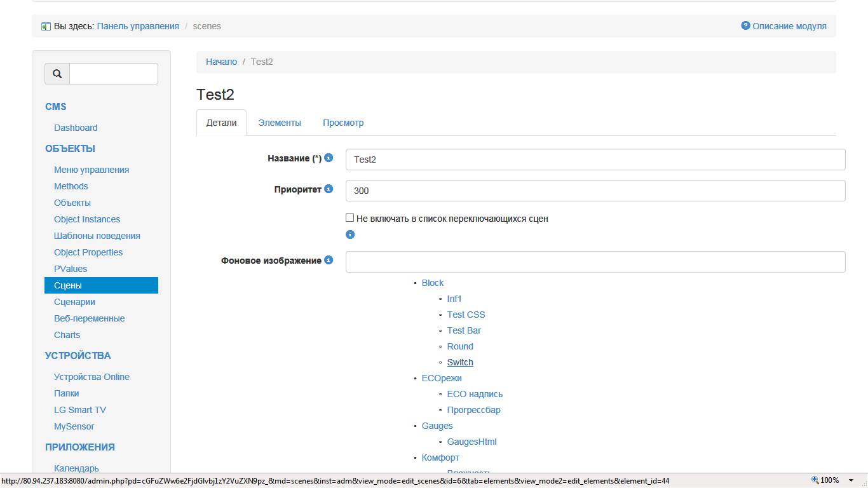868x488 pixels.
Task: Click info icon beside Приоритет label
Action: click(x=329, y=189)
